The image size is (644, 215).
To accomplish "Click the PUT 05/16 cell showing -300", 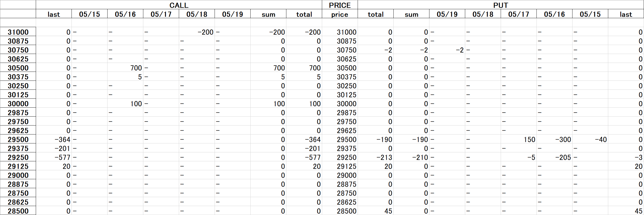I will pyautogui.click(x=554, y=139).
